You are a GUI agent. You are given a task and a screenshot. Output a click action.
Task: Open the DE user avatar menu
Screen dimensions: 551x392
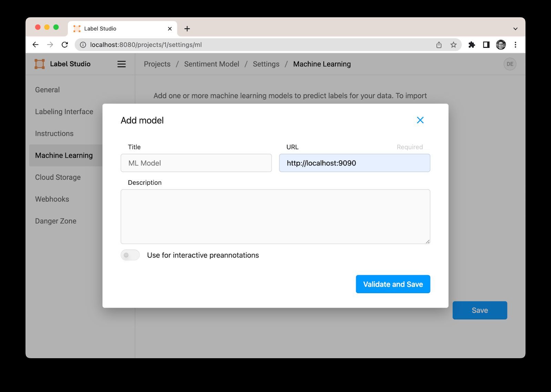[510, 64]
